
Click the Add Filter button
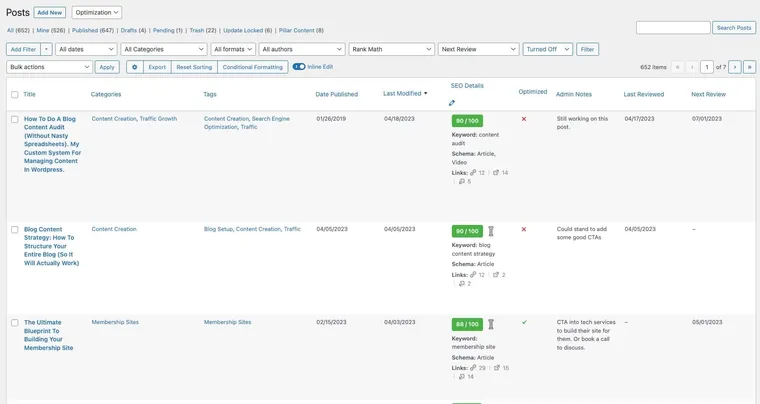click(23, 49)
